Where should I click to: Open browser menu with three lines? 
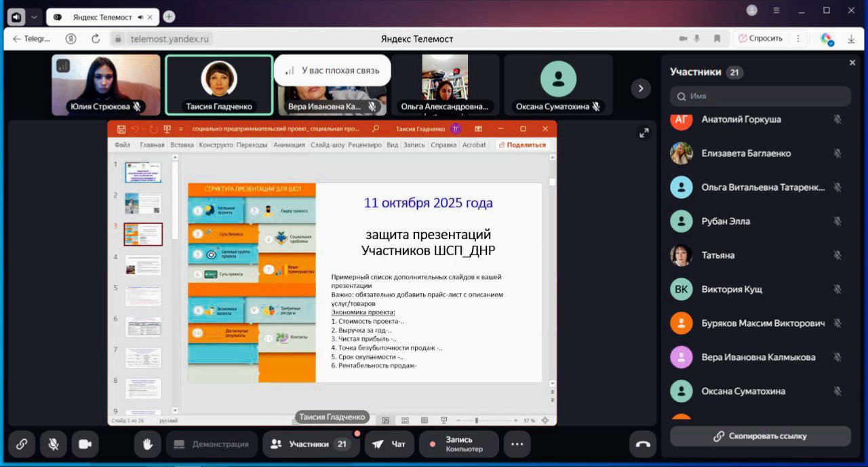[x=776, y=10]
